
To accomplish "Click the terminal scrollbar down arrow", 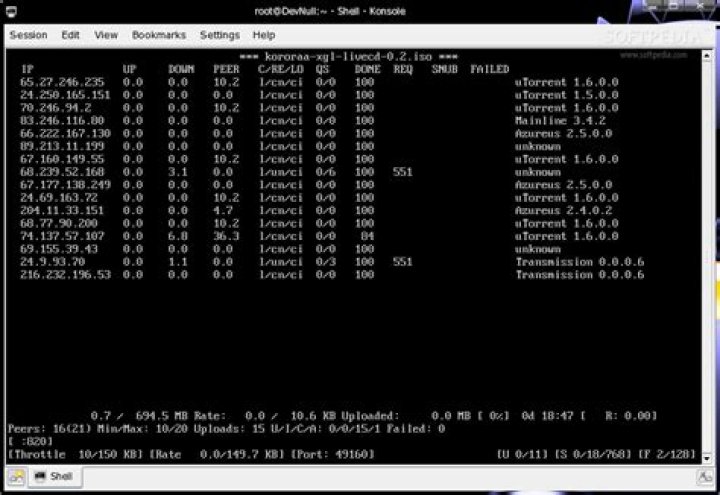I will tap(707, 458).
